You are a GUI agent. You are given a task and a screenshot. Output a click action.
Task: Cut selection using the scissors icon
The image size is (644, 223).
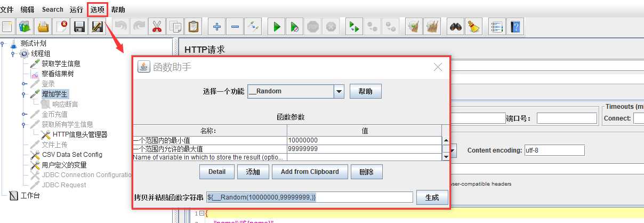[157, 27]
